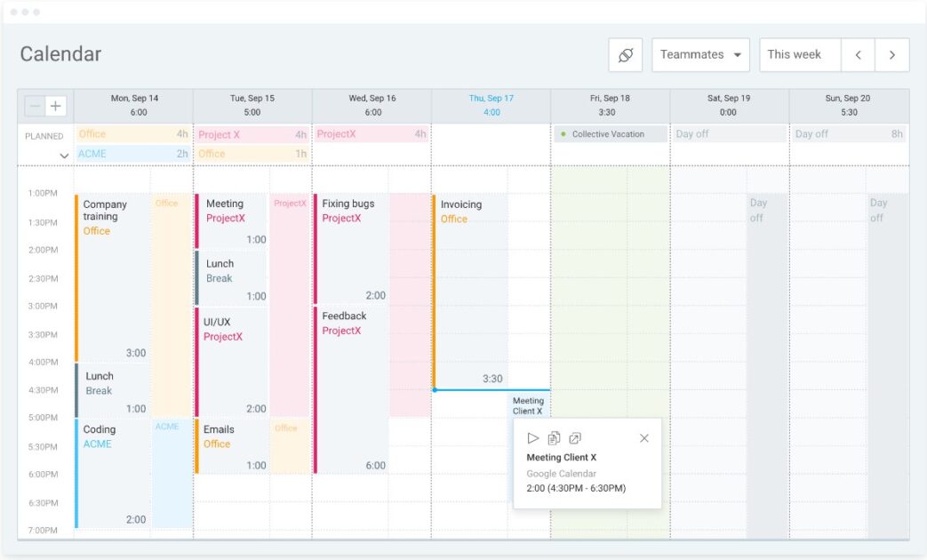Duplicate Meeting Client X with the copy icon
Screen dimensions: 927x560
[555, 437]
